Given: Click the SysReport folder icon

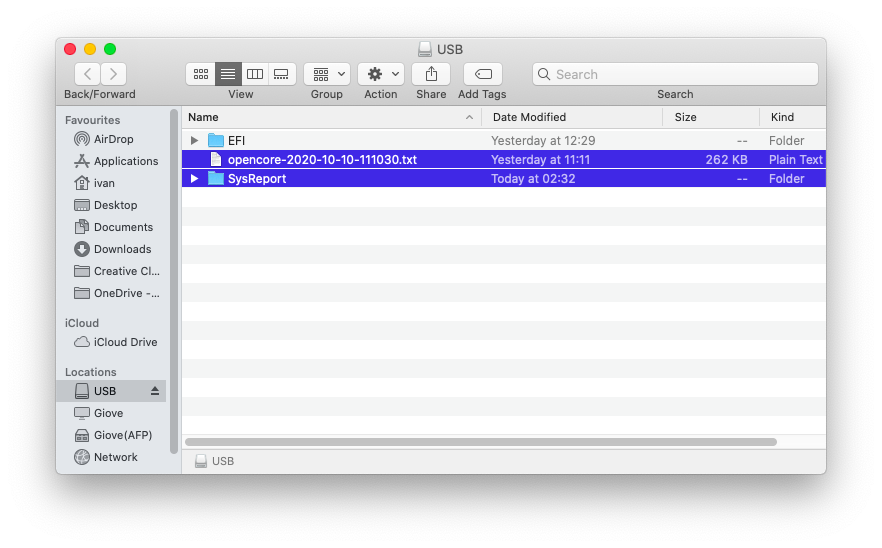Looking at the screenshot, I should click(x=215, y=178).
